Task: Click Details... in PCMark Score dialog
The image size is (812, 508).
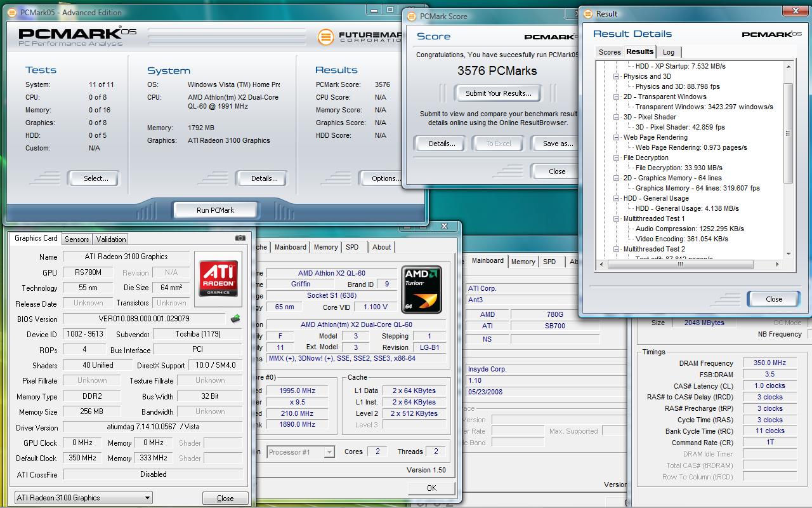Action: coord(442,144)
